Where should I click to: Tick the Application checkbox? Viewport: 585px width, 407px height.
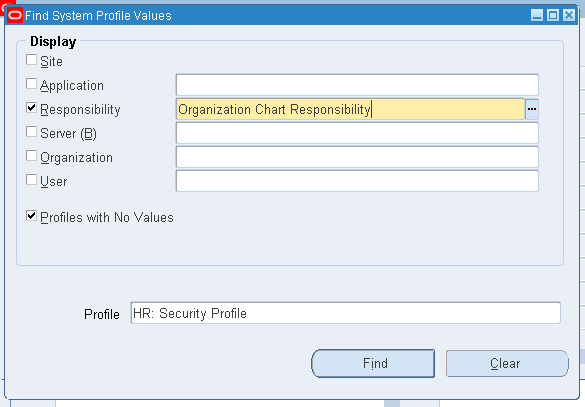tap(31, 84)
